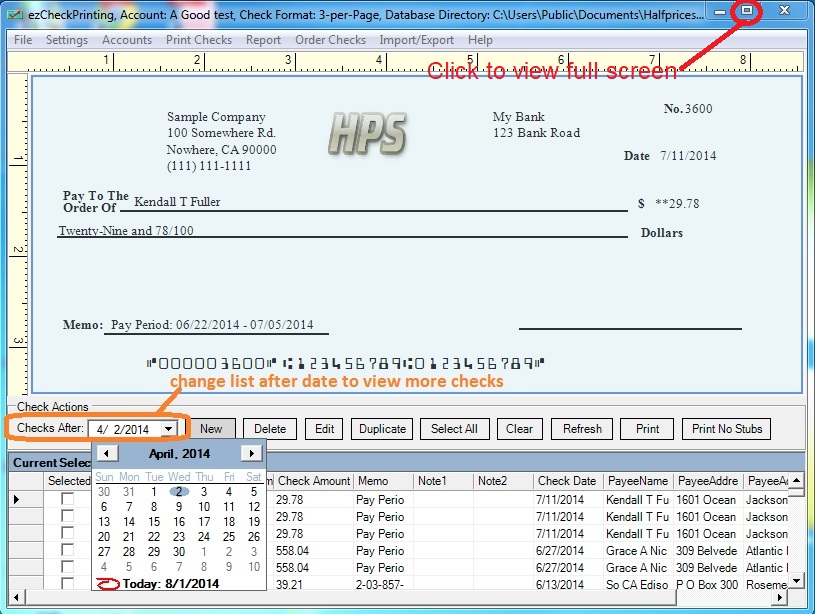815x614 pixels.
Task: Click scroll up arrow of check list
Action: coord(796,482)
